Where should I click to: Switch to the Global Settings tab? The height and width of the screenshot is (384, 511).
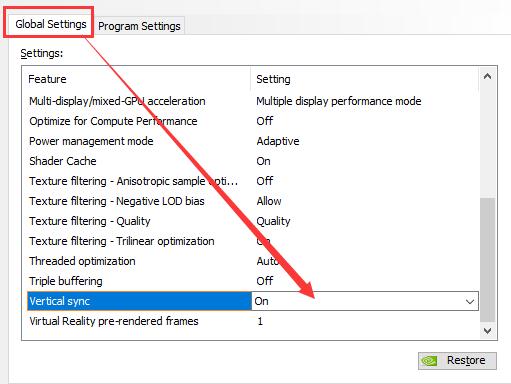click(50, 24)
